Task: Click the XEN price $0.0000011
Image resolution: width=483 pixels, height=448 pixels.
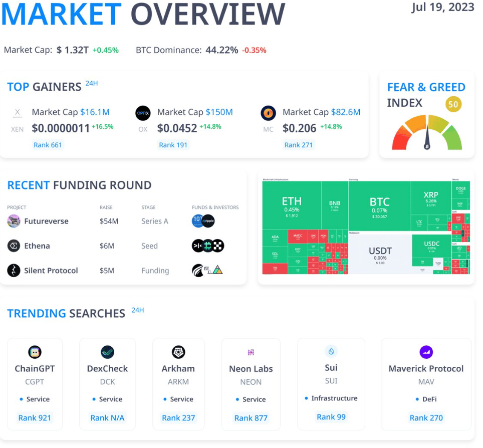Action: pos(61,128)
